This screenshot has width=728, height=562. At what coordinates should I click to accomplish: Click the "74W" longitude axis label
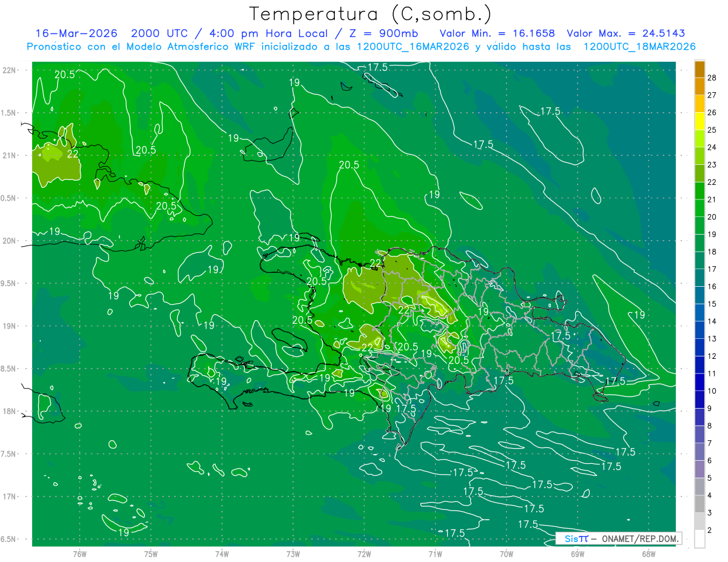[222, 554]
